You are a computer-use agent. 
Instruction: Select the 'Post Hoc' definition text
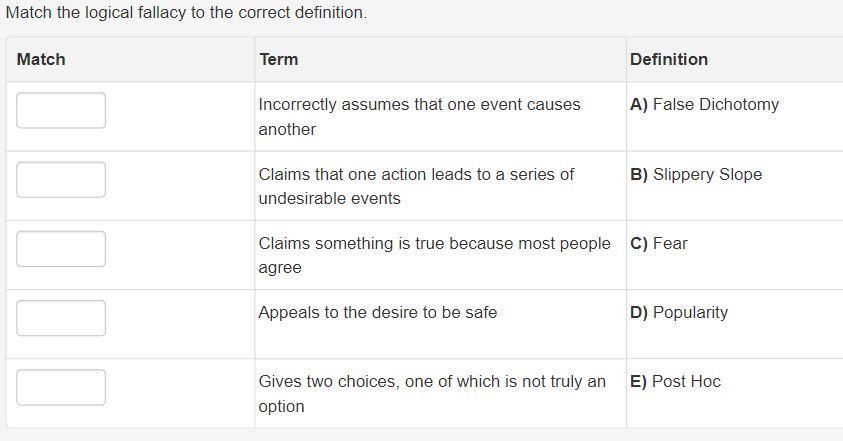[686, 382]
